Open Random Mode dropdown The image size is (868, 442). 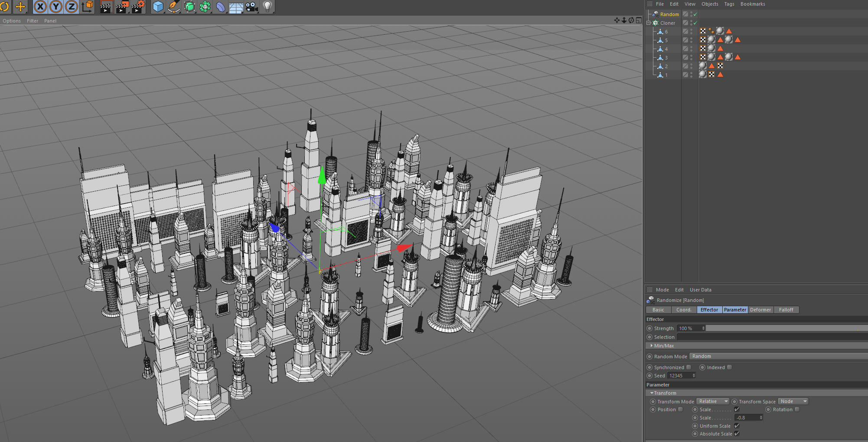point(778,356)
